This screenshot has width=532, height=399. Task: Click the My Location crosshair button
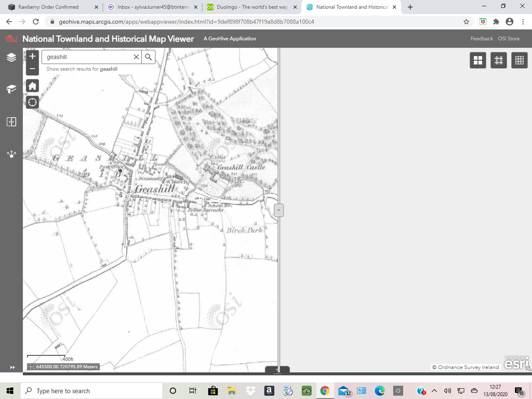click(32, 102)
